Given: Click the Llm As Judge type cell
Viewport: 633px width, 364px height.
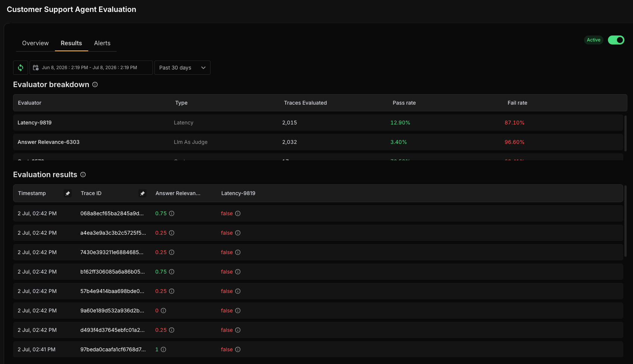Looking at the screenshot, I should click(x=191, y=142).
